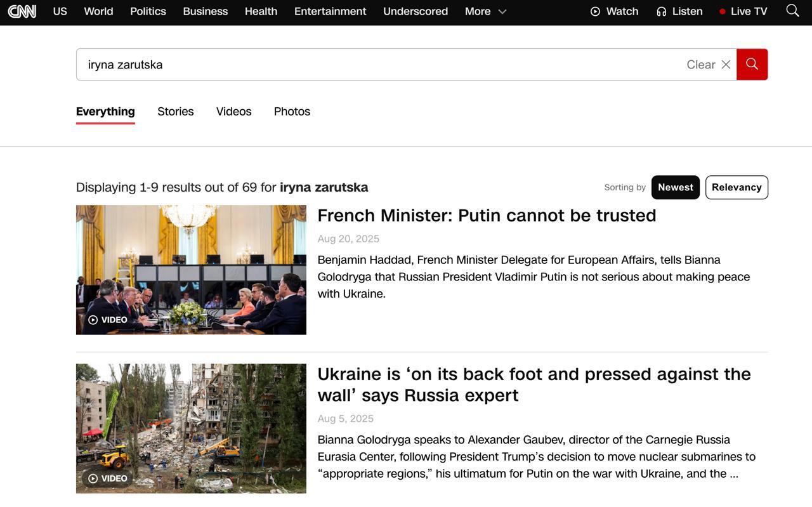
Task: Click the search text field containing 'iryna zarutska'
Action: click(x=381, y=65)
